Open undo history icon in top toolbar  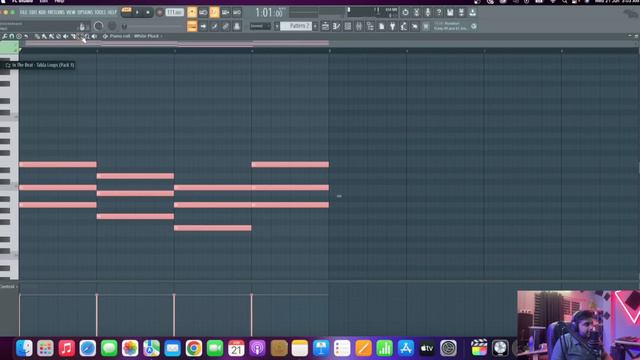405,12
